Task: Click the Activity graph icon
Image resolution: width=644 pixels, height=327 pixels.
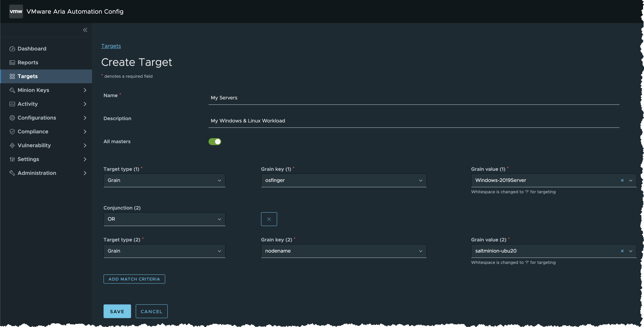Action: 12,104
